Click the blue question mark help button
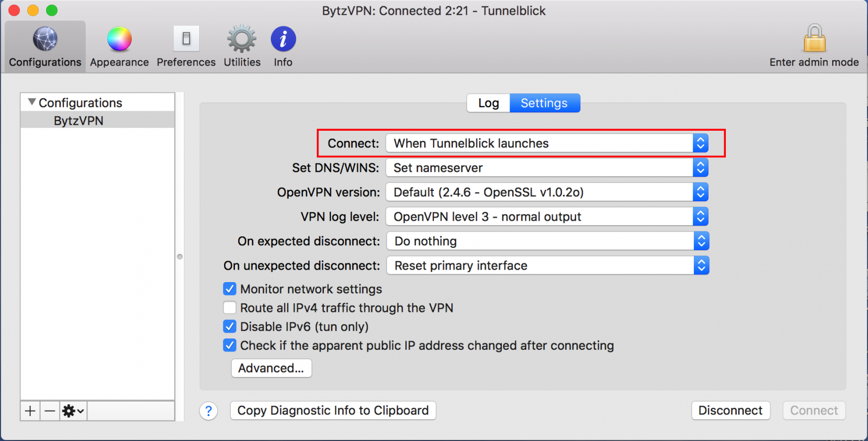Image resolution: width=868 pixels, height=441 pixels. pos(208,411)
